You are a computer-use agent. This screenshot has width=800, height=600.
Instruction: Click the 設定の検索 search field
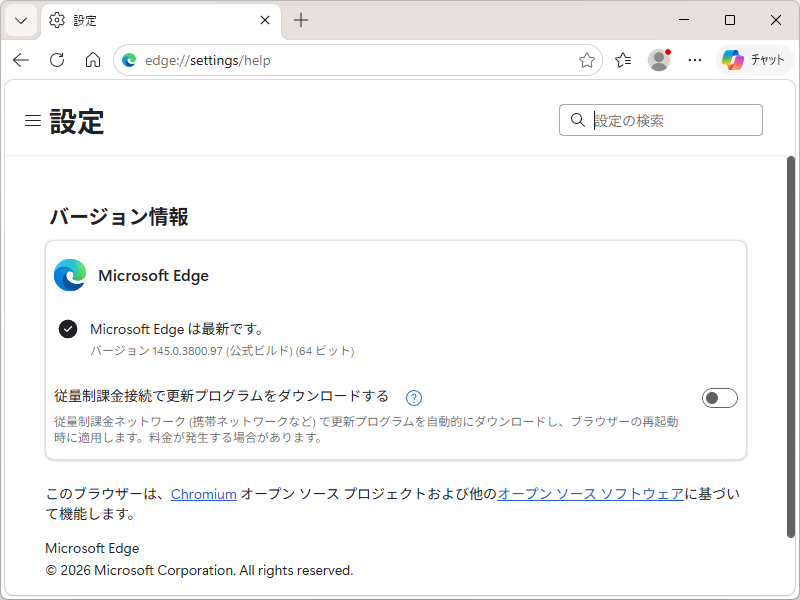coord(660,120)
